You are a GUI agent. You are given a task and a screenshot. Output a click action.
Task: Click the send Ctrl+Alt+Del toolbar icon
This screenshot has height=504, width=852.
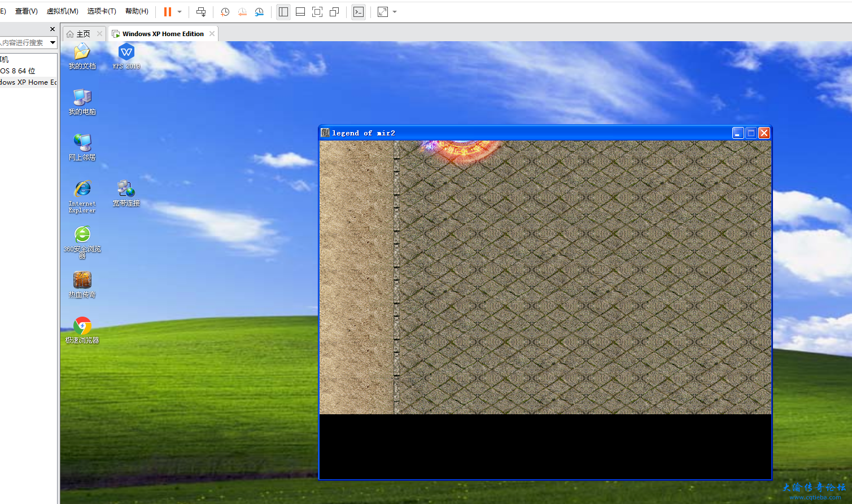pos(201,12)
